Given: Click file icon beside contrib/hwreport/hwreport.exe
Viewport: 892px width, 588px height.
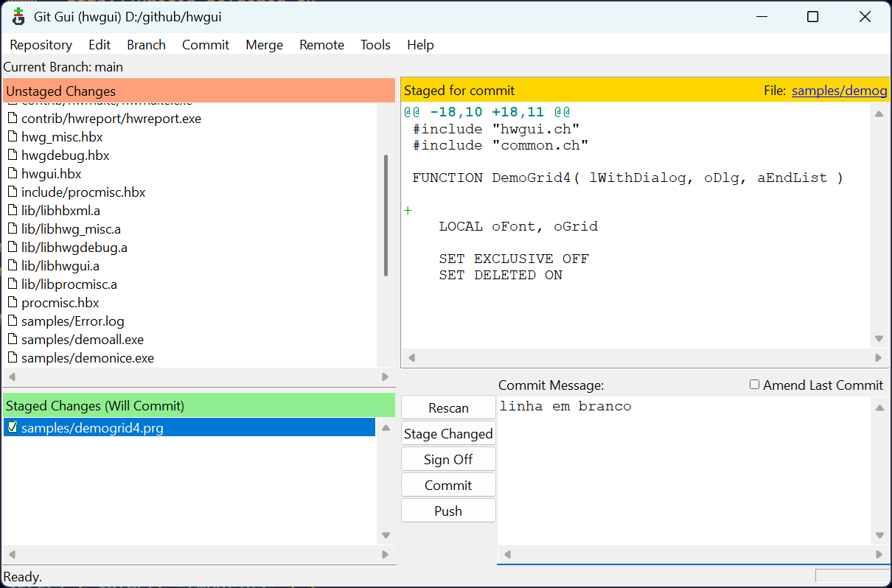Looking at the screenshot, I should [12, 119].
